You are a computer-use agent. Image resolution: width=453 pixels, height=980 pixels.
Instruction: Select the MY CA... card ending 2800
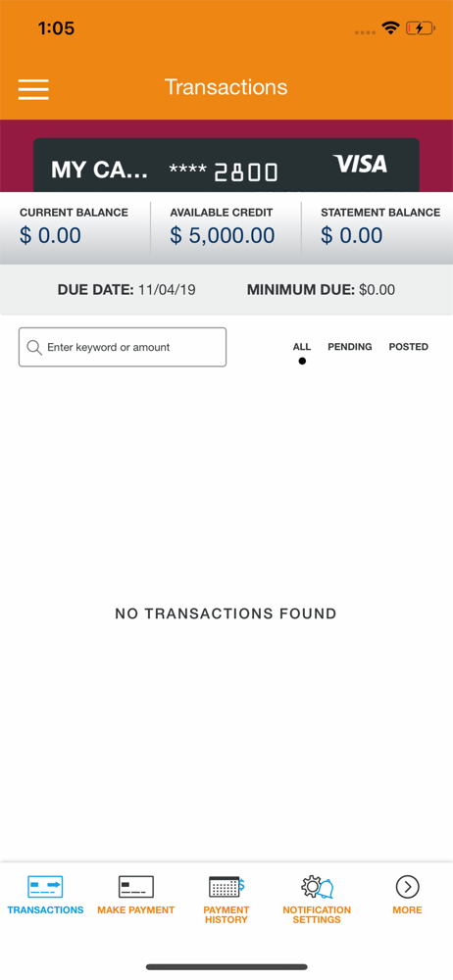point(226,165)
